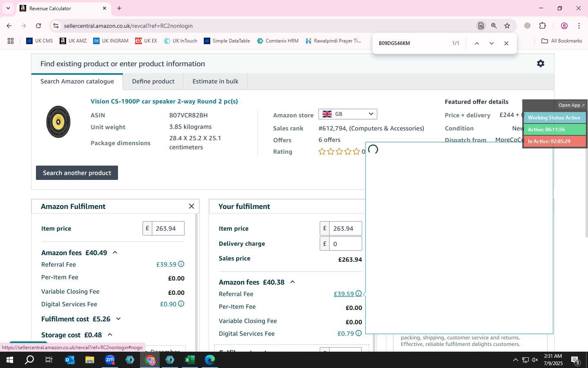Edit Amazon Fulfilment item price field

pyautogui.click(x=168, y=228)
